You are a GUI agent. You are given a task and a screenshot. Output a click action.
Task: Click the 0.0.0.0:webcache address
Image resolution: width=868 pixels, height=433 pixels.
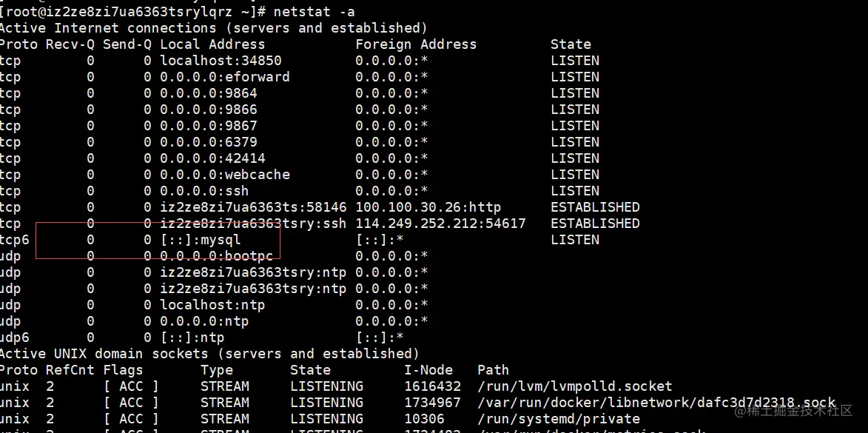(225, 175)
